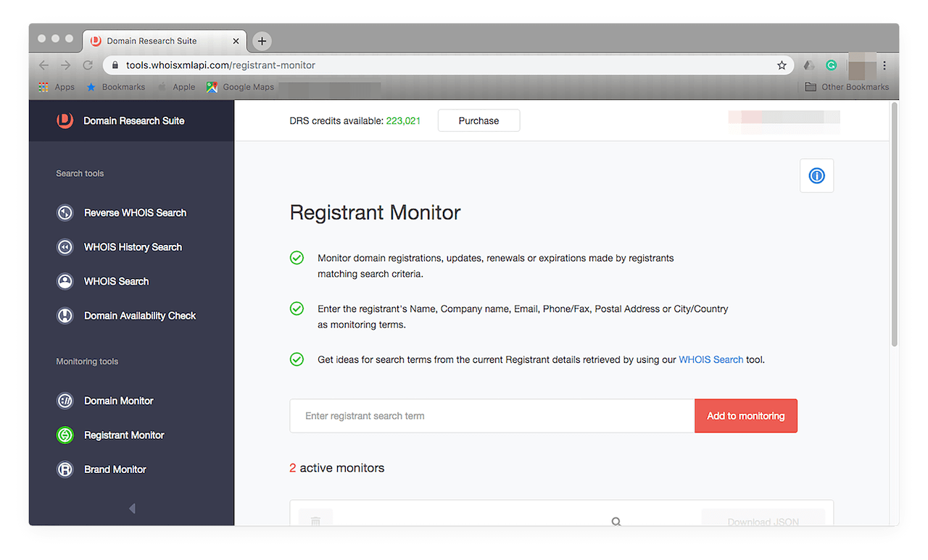Click the Domain Monitor icon
Image resolution: width=928 pixels, height=560 pixels.
coord(65,401)
